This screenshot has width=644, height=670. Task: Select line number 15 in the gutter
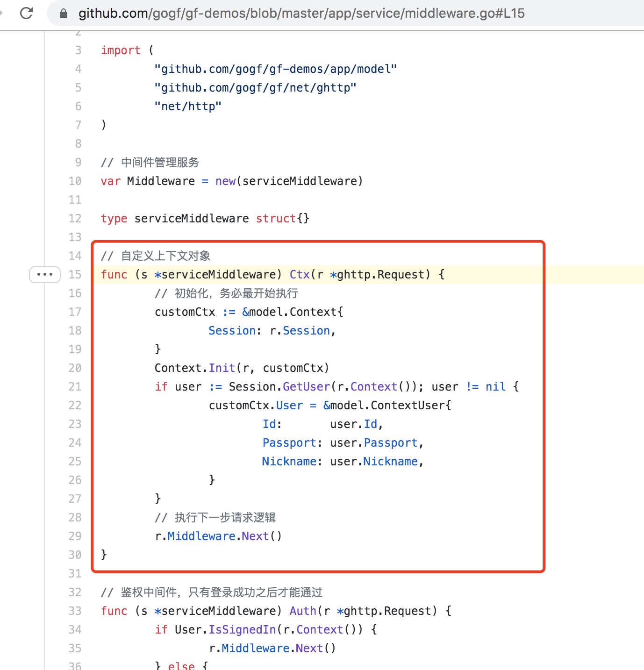(75, 275)
